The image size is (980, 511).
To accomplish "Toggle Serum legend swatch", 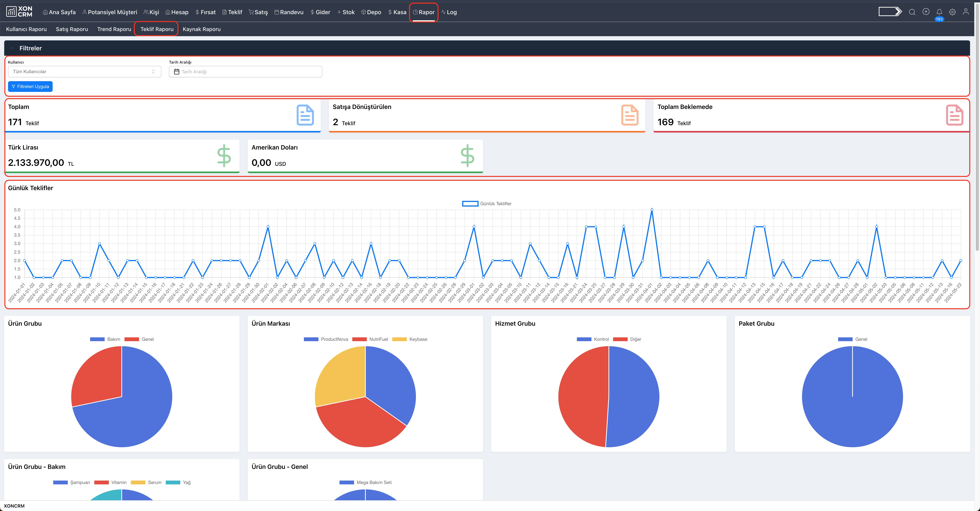I will pyautogui.click(x=138, y=482).
